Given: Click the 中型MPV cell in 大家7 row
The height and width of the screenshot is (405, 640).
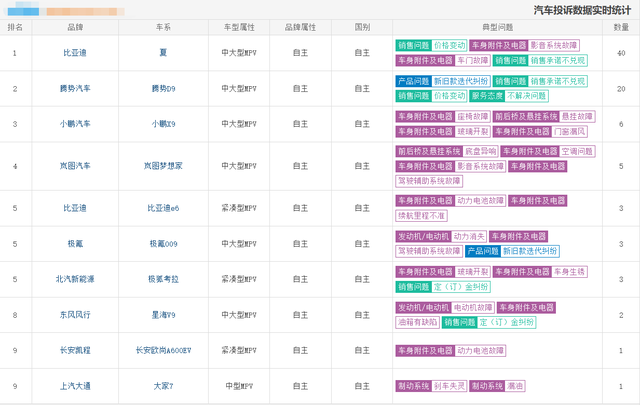Looking at the screenshot, I should 239,386.
